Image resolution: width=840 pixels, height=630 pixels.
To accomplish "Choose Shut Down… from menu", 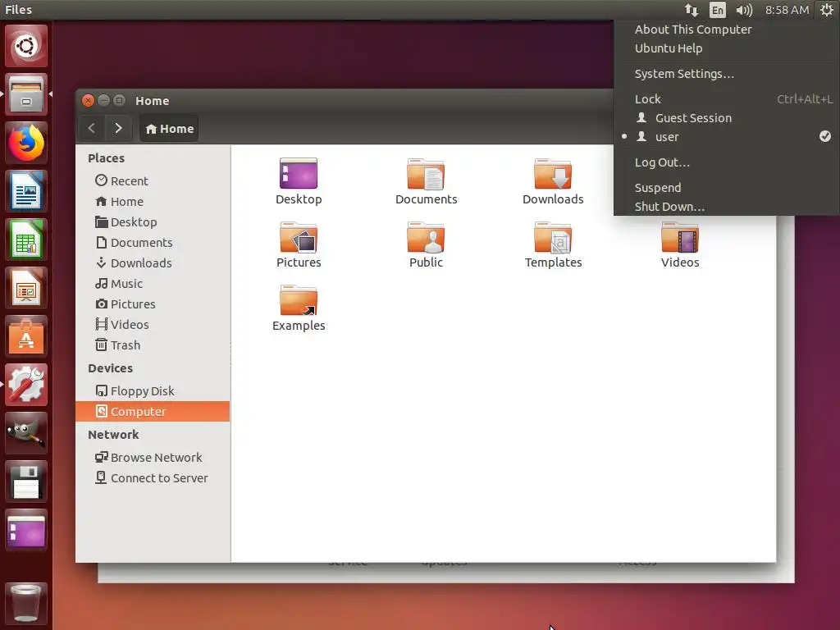I will click(727, 207).
